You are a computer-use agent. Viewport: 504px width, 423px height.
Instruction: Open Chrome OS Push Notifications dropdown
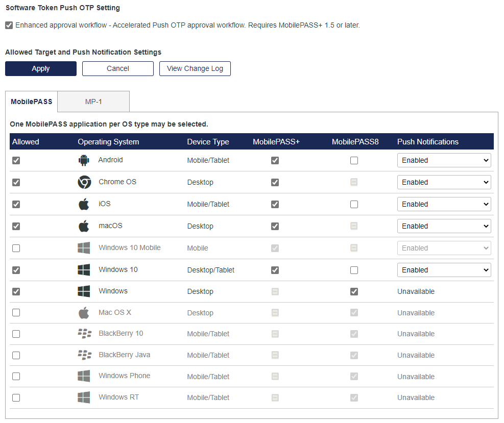click(x=444, y=182)
